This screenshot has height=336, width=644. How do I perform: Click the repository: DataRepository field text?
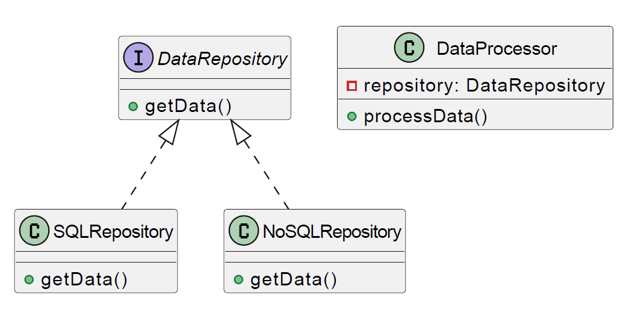[484, 86]
